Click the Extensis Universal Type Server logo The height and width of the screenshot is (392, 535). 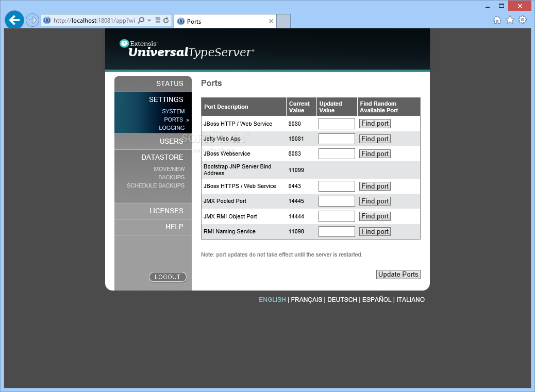coord(187,49)
